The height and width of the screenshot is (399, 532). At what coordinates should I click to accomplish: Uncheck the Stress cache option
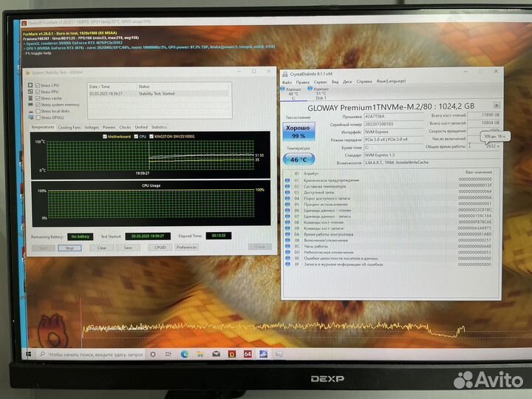tap(38, 98)
